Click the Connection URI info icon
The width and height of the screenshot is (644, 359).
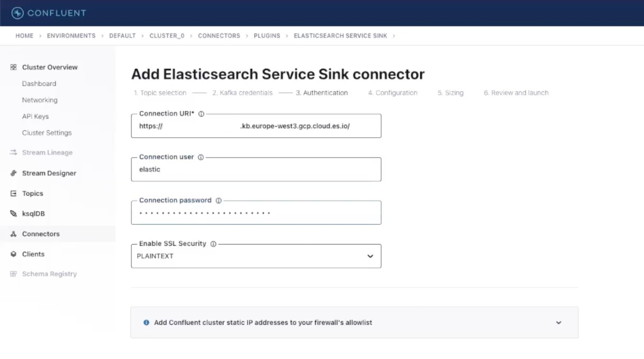(x=201, y=114)
